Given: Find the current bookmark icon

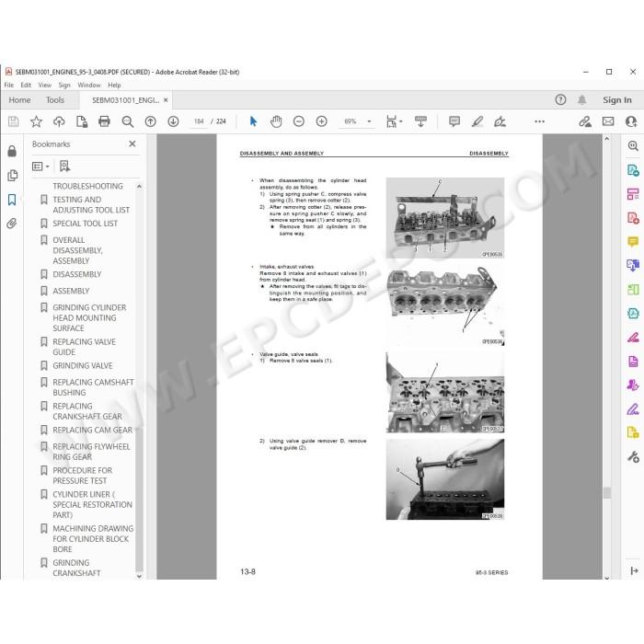Looking at the screenshot, I should tap(64, 167).
